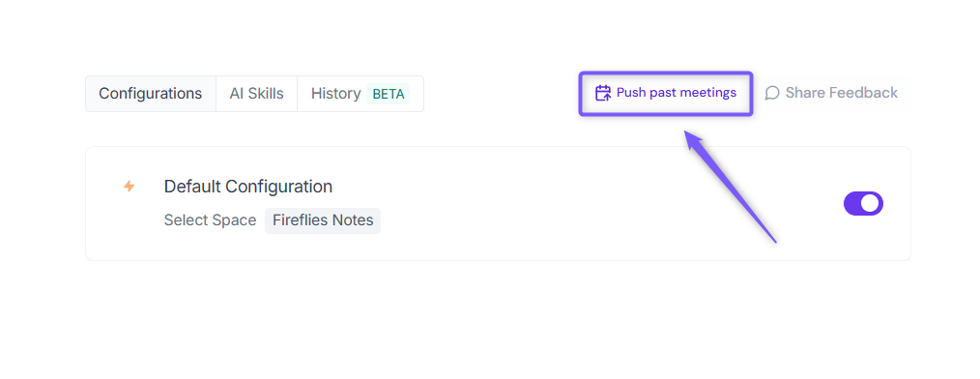This screenshot has height=379, width=980.
Task: Click the orange lightning bolt icon
Action: click(x=129, y=187)
